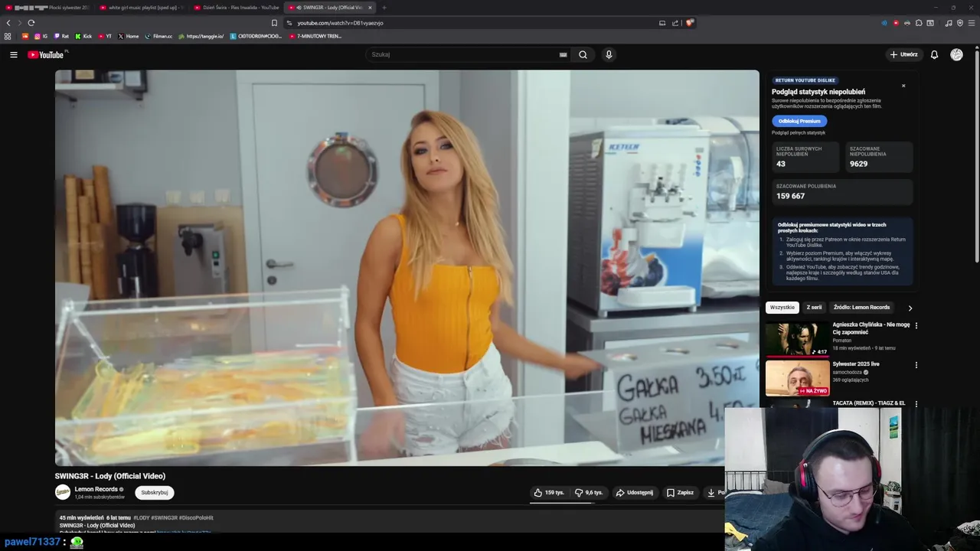Click the Agnieszka Chylińska video title
This screenshot has width=980, height=551.
click(871, 328)
